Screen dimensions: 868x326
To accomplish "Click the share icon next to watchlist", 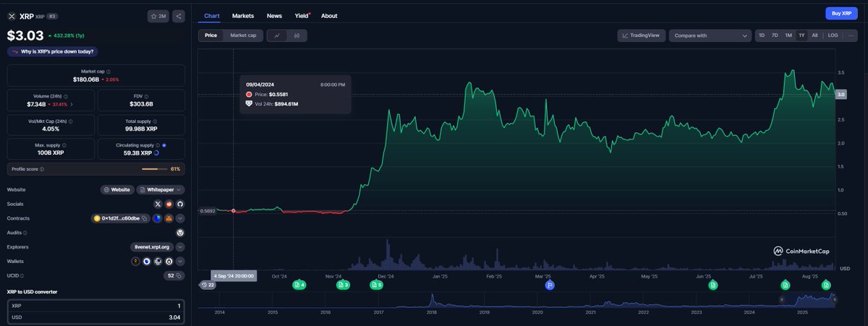I will tap(179, 16).
